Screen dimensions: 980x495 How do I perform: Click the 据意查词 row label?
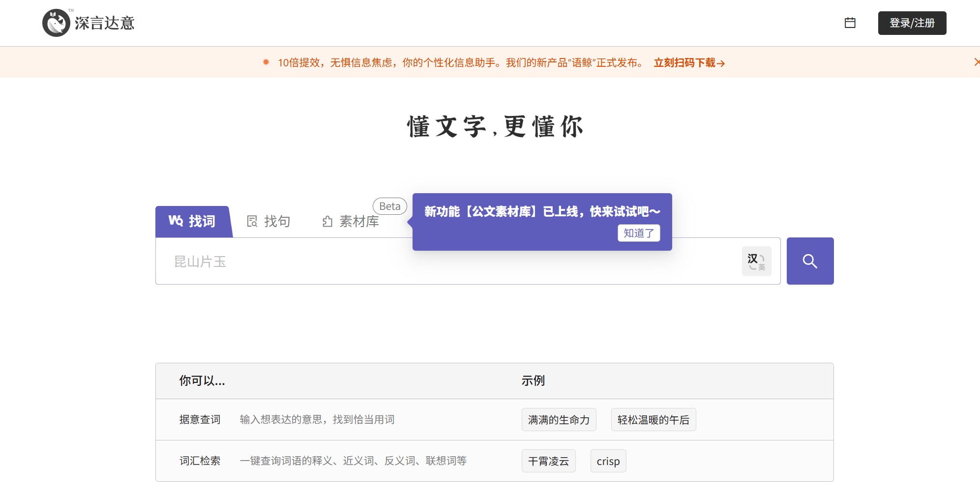pyautogui.click(x=200, y=420)
